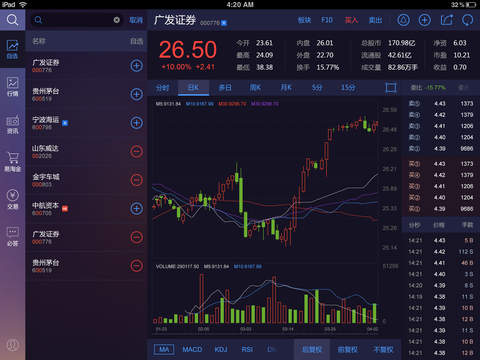Click the 价格 header of the tick list
The height and width of the screenshot is (360, 480).
439,225
